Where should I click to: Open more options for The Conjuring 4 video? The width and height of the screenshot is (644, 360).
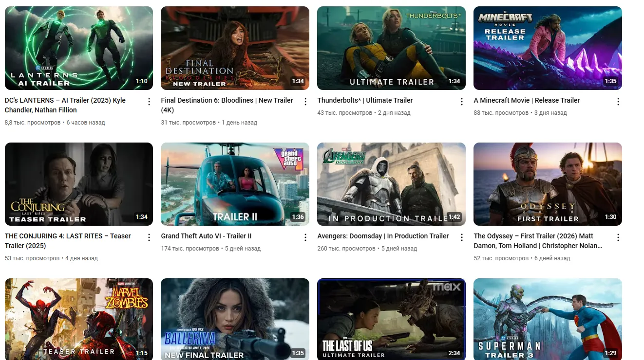[149, 237]
